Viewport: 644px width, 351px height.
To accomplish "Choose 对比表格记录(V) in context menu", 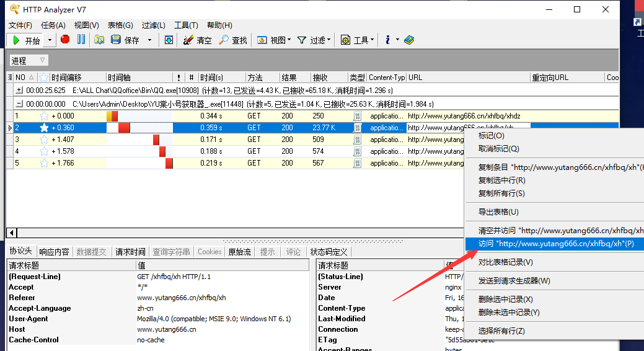I will 505,262.
